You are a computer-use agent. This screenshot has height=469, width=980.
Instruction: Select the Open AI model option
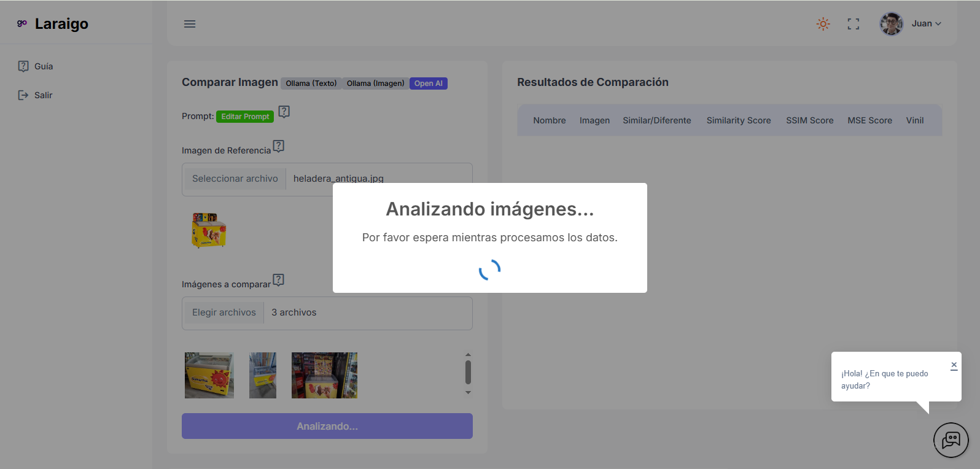coord(428,83)
